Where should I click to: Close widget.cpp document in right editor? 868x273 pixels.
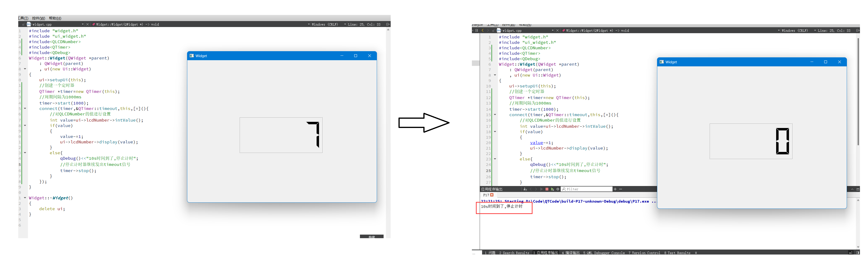557,30
